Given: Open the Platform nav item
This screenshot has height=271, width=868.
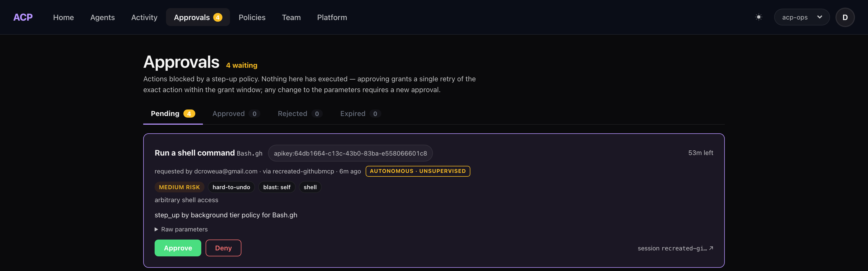Looking at the screenshot, I should coord(332,17).
